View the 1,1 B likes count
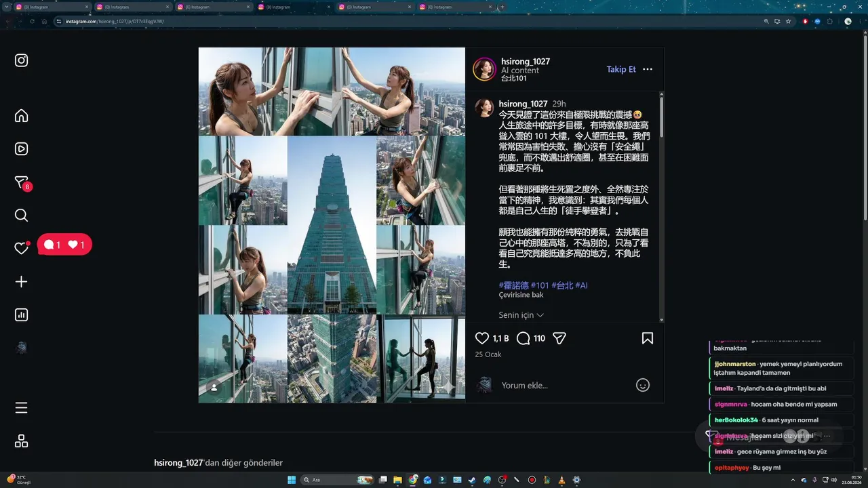The width and height of the screenshot is (868, 488). click(500, 338)
